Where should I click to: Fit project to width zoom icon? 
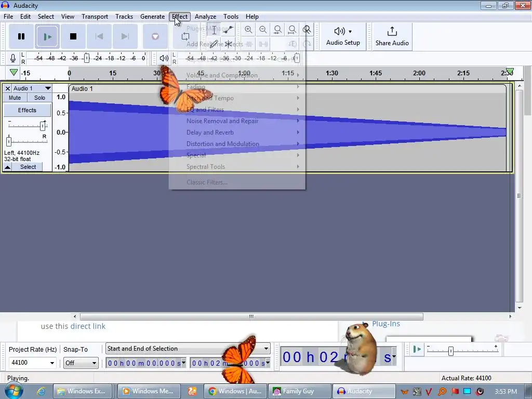point(292,30)
